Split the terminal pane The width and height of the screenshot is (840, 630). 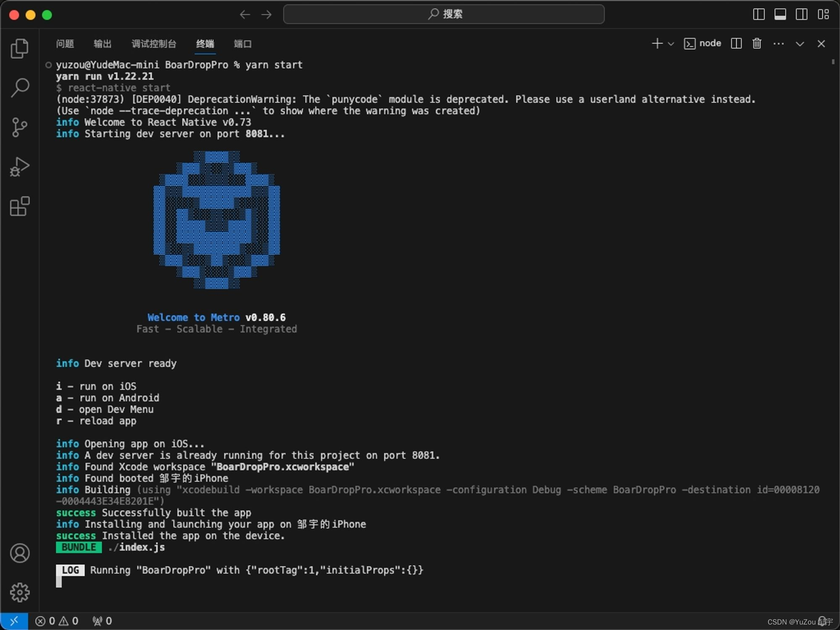(736, 44)
